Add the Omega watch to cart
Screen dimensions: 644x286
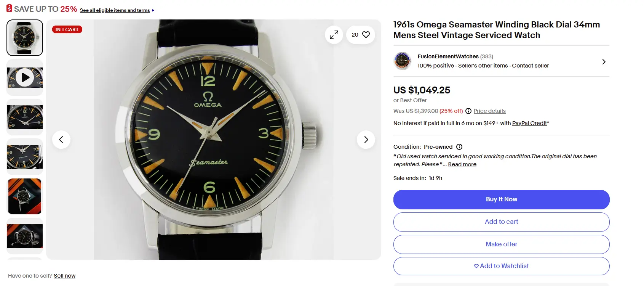[501, 222]
